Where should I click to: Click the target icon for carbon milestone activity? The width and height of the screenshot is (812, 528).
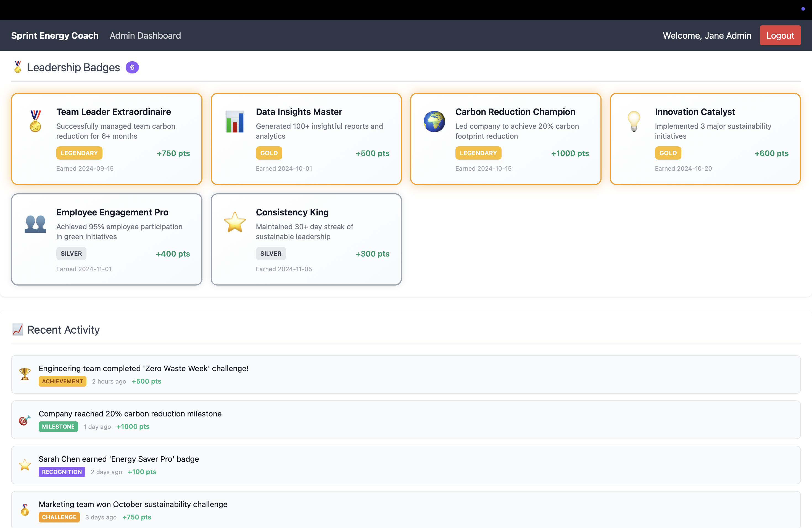(x=25, y=420)
